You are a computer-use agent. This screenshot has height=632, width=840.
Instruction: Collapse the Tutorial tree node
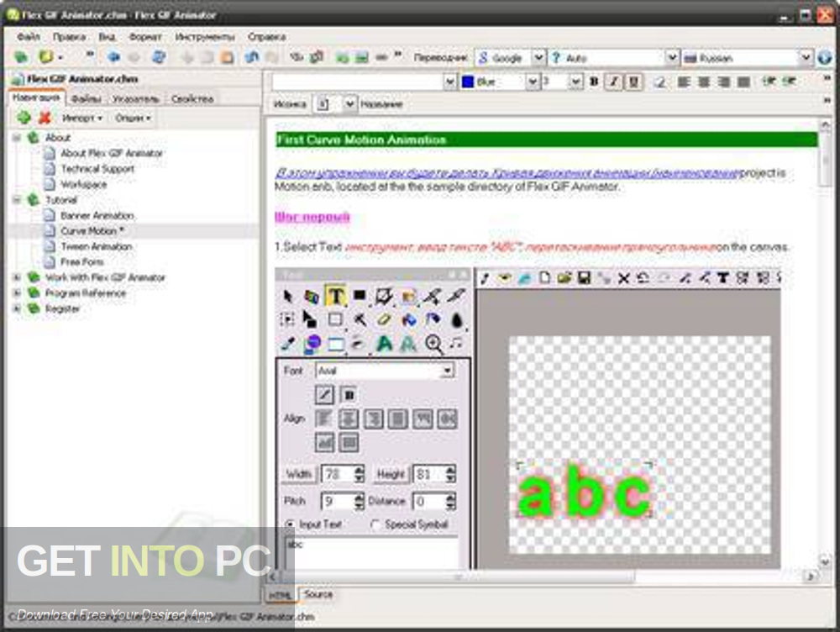click(x=17, y=200)
